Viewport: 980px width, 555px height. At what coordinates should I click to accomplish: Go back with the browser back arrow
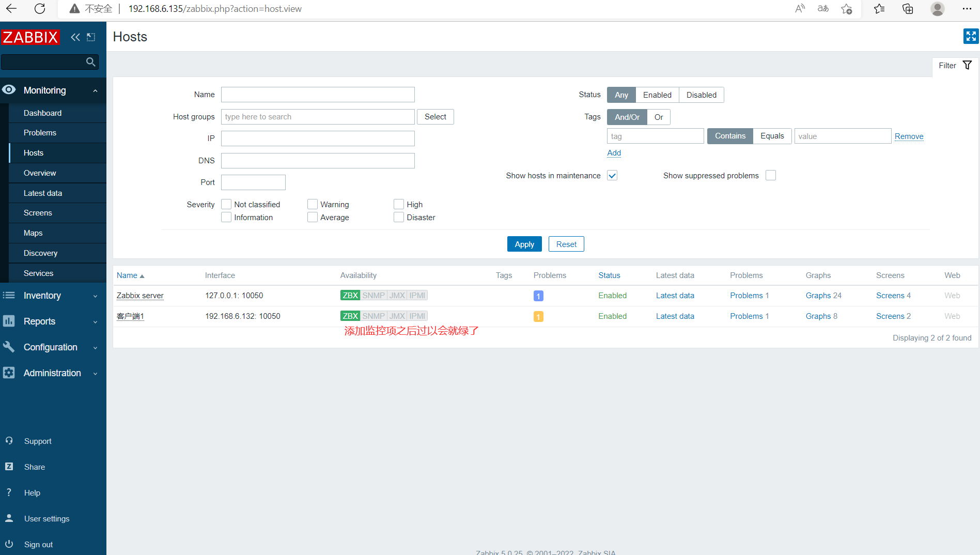click(x=11, y=9)
